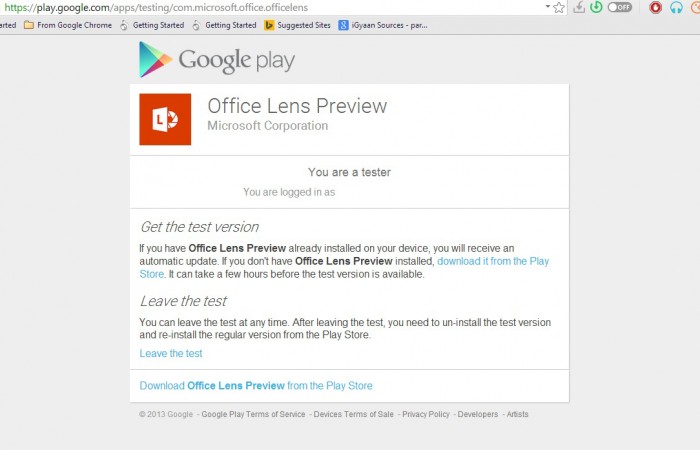Click the red stop-sign extension icon
This screenshot has height=450, width=700.
[656, 7]
